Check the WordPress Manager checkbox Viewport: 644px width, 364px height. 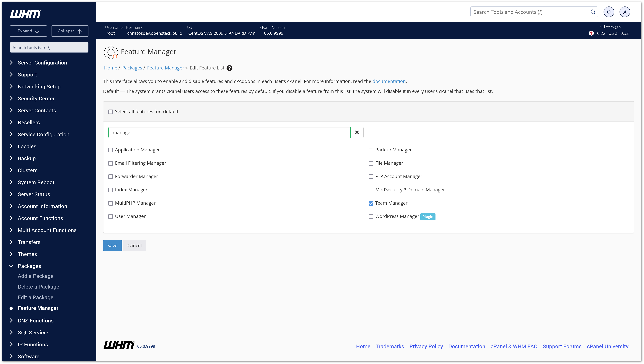pyautogui.click(x=371, y=217)
